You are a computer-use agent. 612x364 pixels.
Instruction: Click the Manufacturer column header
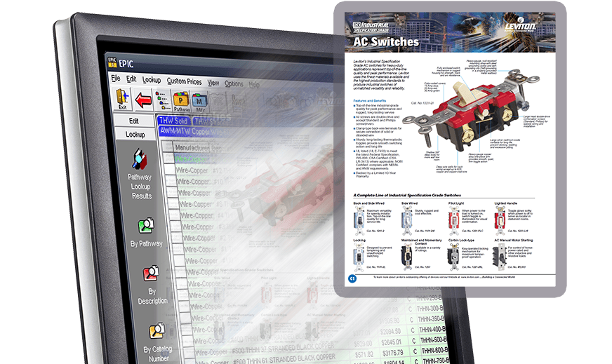click(x=192, y=148)
